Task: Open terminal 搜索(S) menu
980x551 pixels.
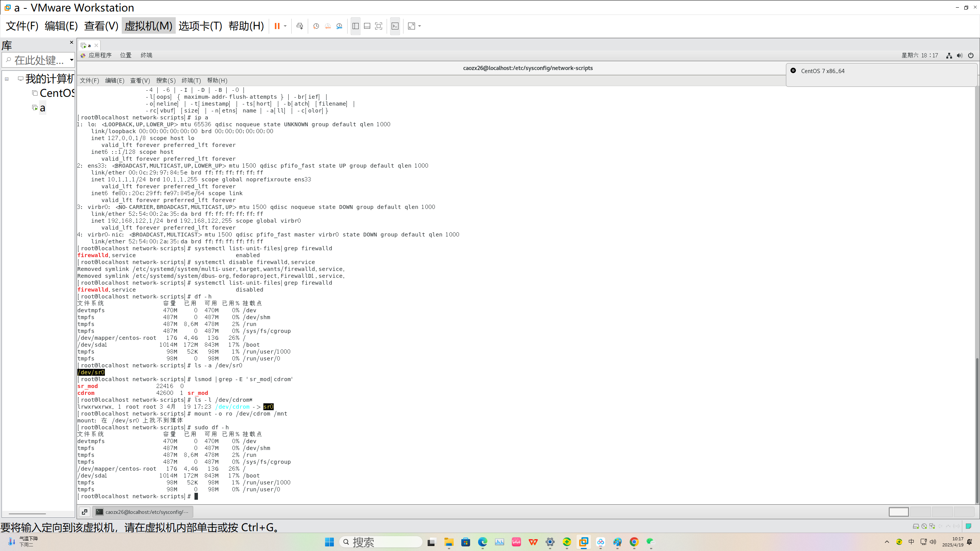Action: click(x=165, y=80)
